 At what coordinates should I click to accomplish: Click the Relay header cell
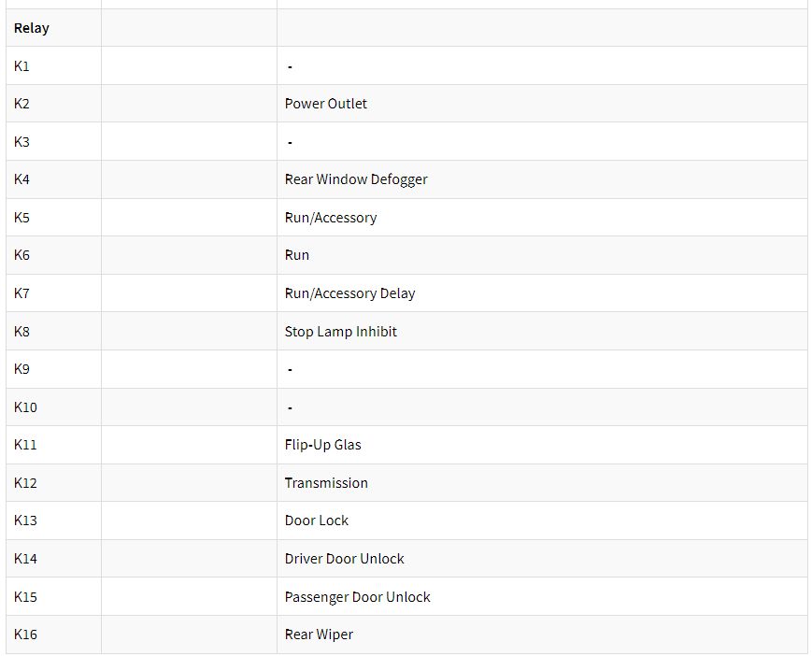tap(32, 28)
